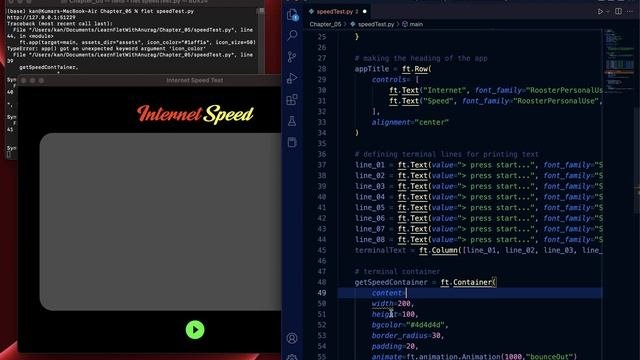Click getSpeedContainer on line 48
Viewport: 640px width, 360px height.
pos(391,282)
